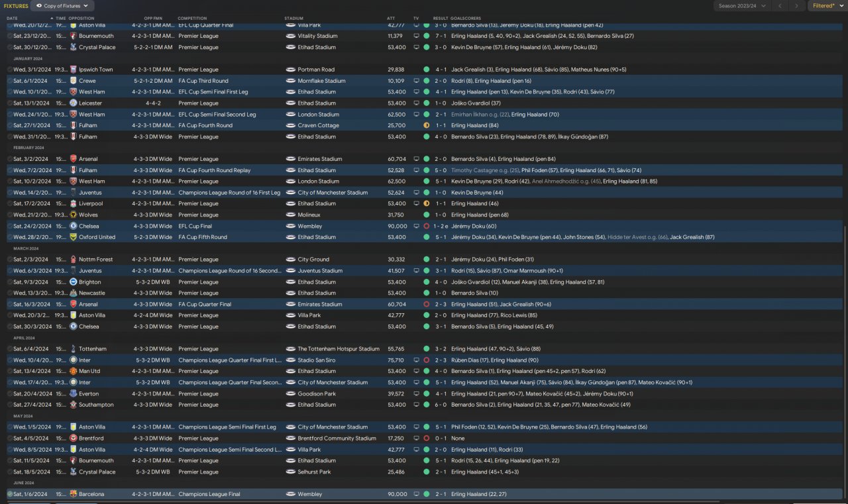Viewport: 848px width, 504px height.
Task: Tick the selection circle for the Leicester fixture
Action: pyautogui.click(x=9, y=103)
